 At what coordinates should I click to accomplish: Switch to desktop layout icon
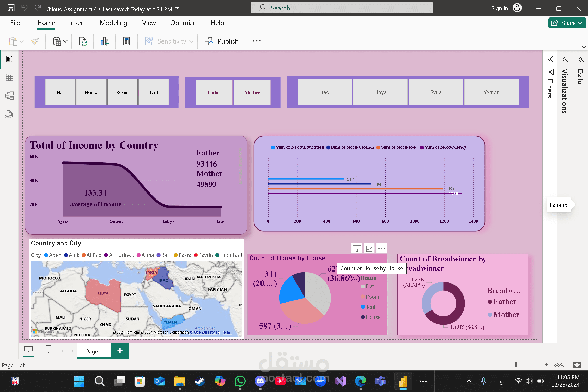point(28,350)
